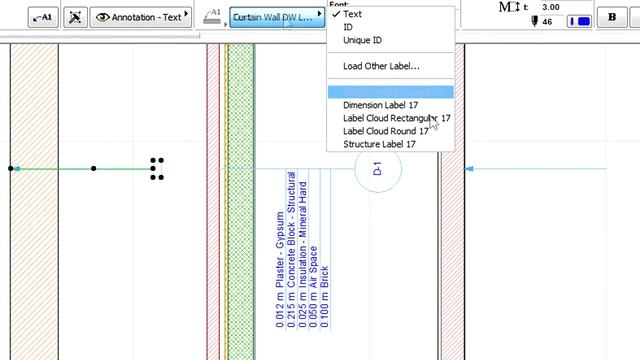The width and height of the screenshot is (640, 360).
Task: Click the blue arrowhead on right wall
Action: (469, 169)
